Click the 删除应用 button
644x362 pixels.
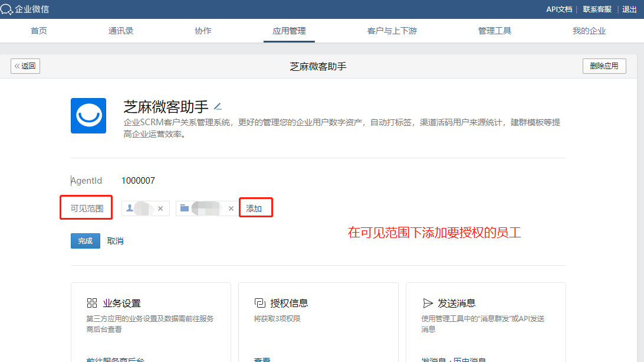(604, 66)
